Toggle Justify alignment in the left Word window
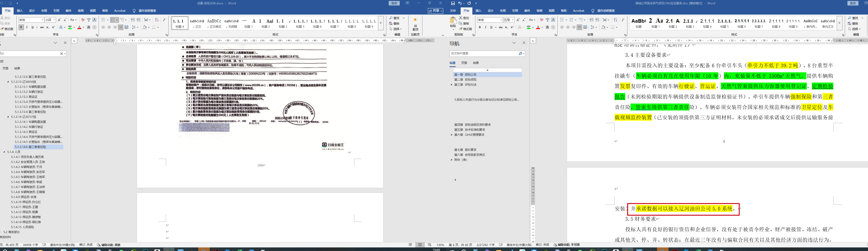The width and height of the screenshot is (868, 251). [x=121, y=27]
